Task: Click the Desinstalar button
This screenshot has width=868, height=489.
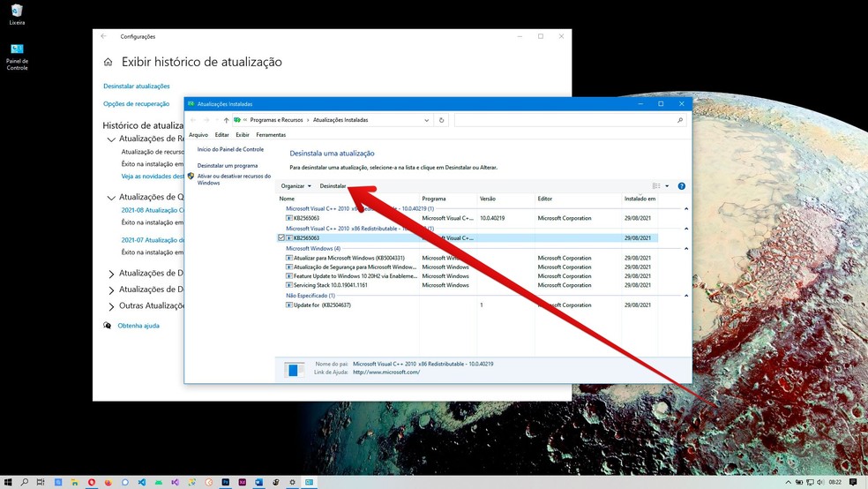Action: [333, 186]
